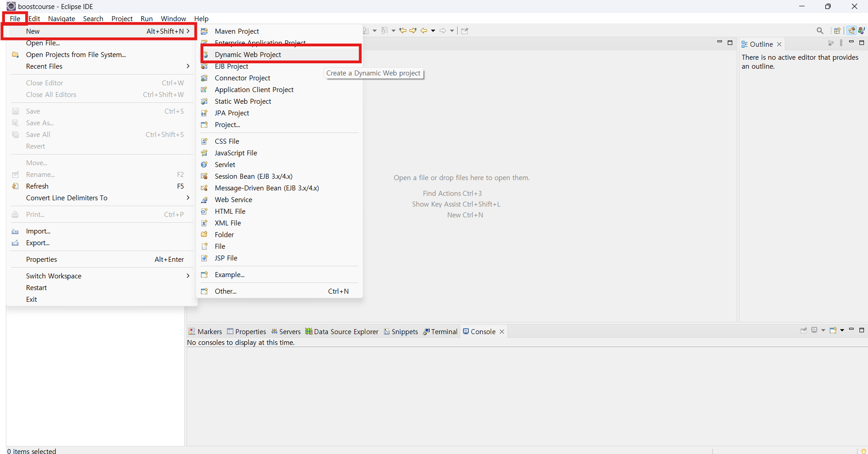Screen dimensions: 868x454
Task: Switch to the Markers tab
Action: pos(205,331)
